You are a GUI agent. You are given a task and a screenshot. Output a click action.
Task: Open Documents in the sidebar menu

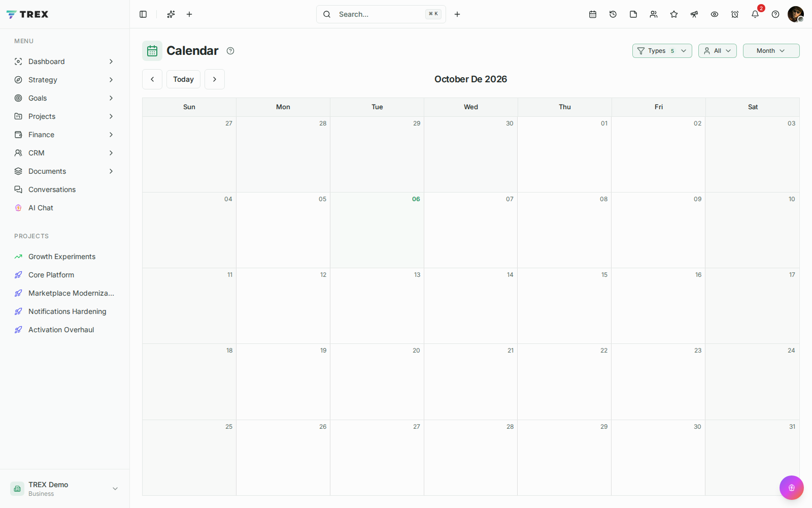click(64, 171)
